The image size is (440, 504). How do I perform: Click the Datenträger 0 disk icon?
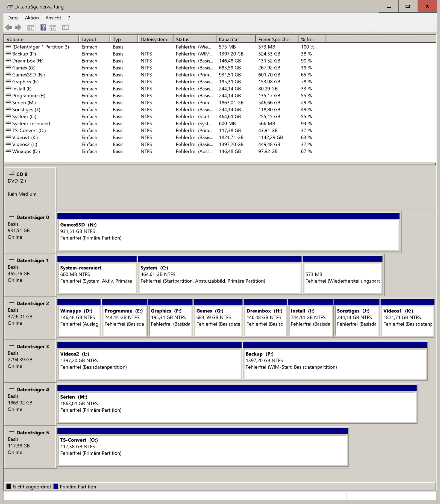point(11,217)
